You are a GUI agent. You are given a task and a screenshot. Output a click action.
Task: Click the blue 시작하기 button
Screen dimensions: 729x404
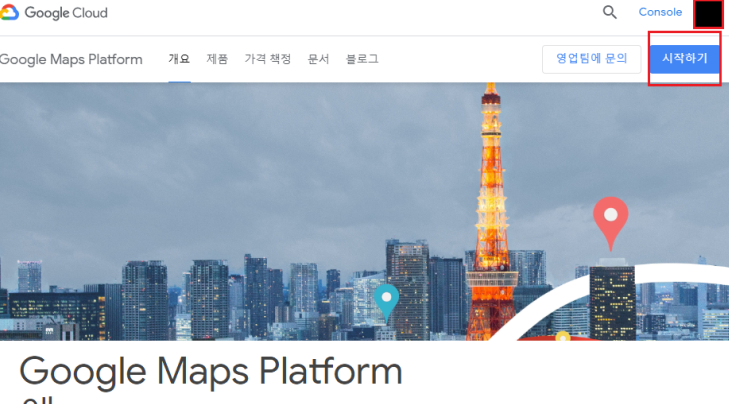684,59
